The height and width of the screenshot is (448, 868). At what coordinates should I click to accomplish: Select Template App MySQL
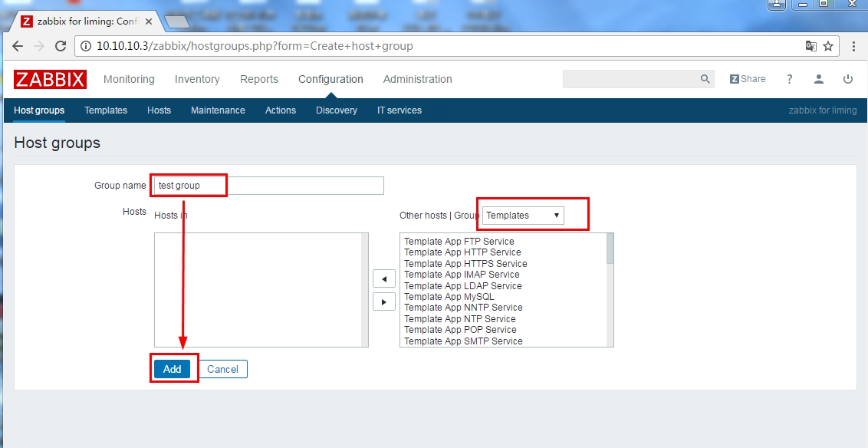449,296
